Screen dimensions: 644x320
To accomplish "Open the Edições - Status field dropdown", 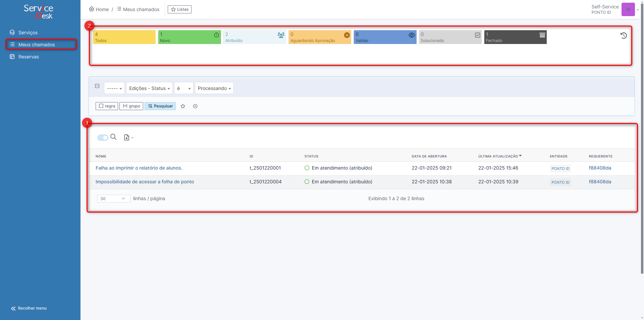I will 149,88.
